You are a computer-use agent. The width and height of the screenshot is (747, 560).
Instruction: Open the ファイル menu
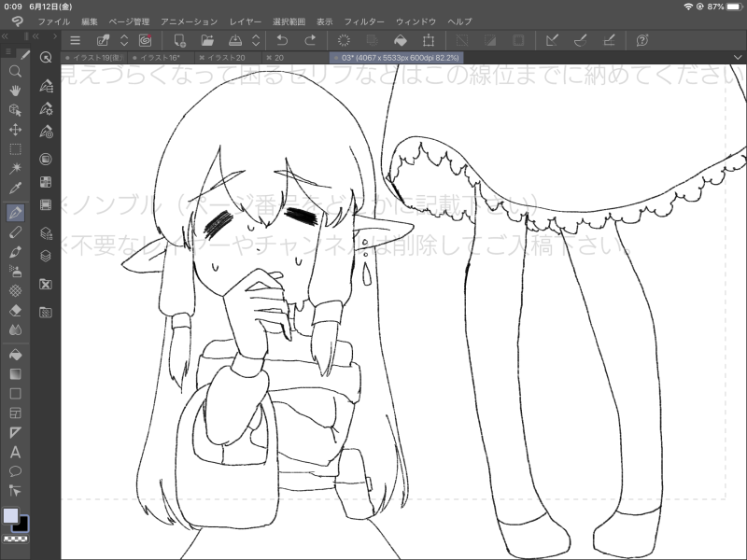[54, 21]
